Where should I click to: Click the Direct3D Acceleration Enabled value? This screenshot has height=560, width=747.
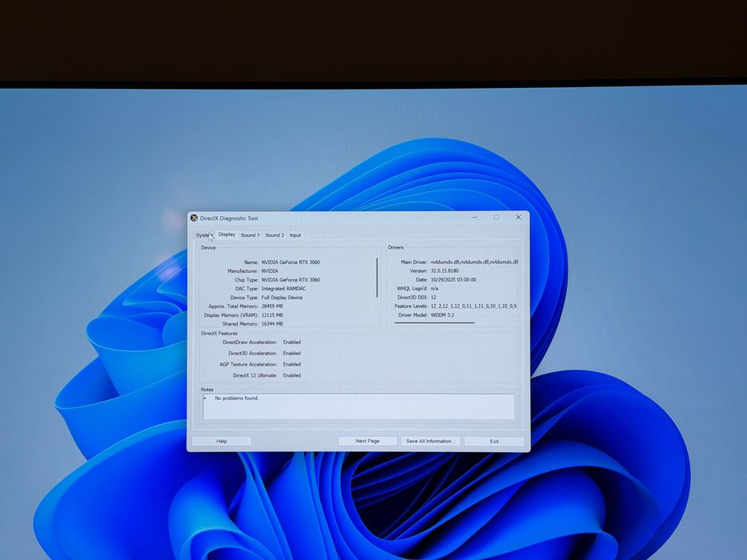click(x=292, y=354)
